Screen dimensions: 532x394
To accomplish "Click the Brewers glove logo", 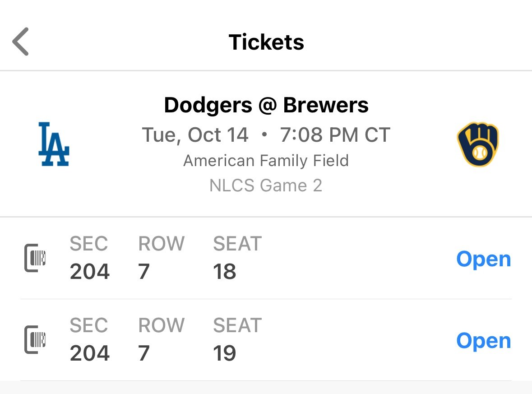I will [x=477, y=144].
